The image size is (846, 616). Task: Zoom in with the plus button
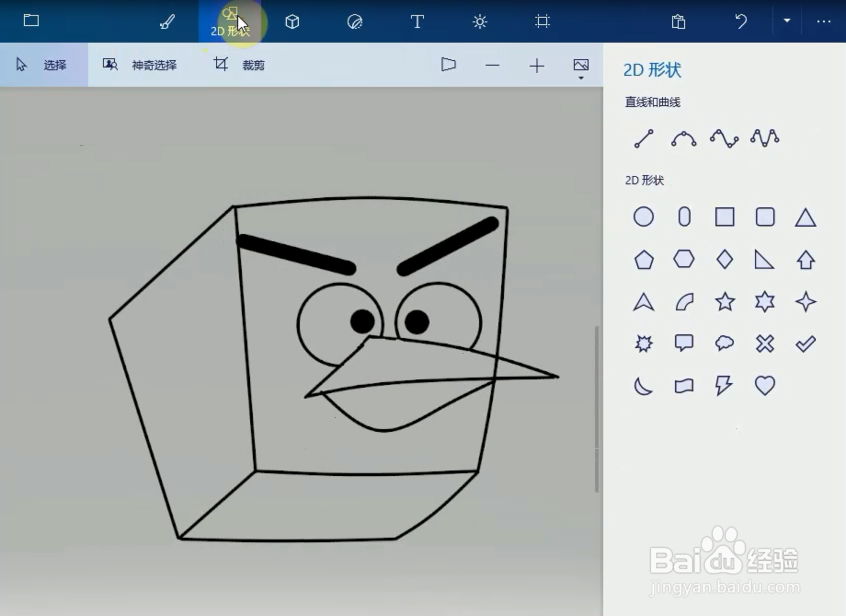tap(537, 66)
